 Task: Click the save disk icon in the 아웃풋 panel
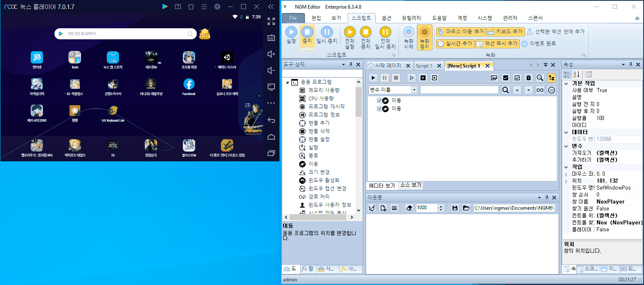(455, 208)
